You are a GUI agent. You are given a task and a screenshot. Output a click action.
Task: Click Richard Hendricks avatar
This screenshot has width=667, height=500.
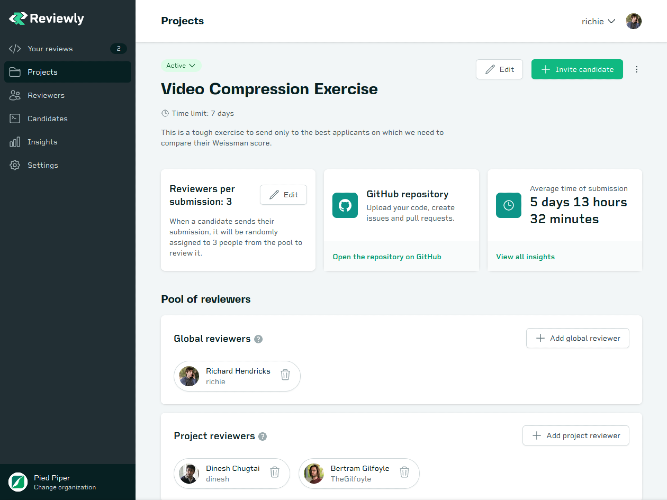189,376
